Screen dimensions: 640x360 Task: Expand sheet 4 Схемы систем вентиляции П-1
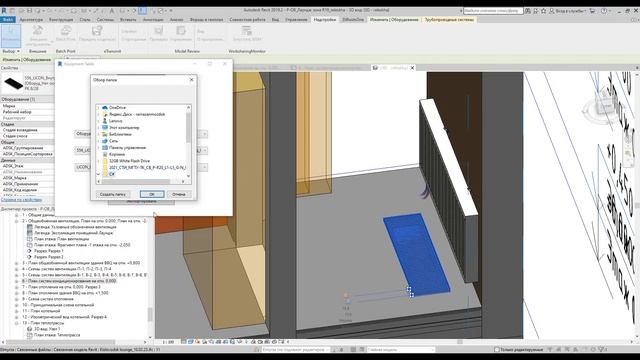[x=17, y=269]
